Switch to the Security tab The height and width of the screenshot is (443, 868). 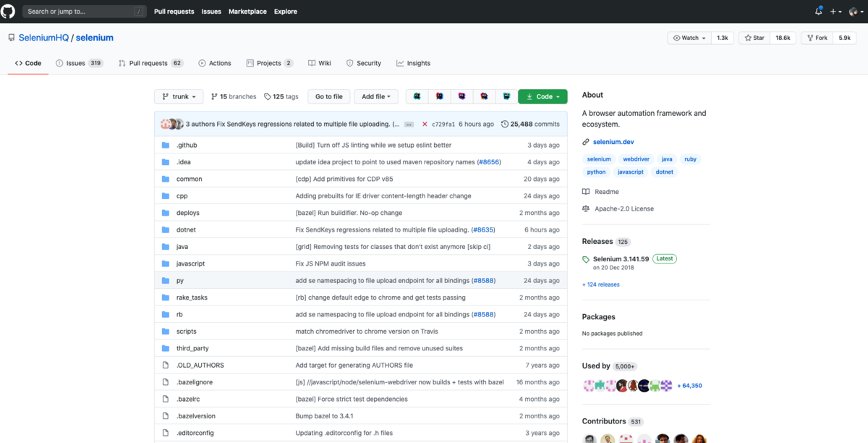tap(364, 63)
